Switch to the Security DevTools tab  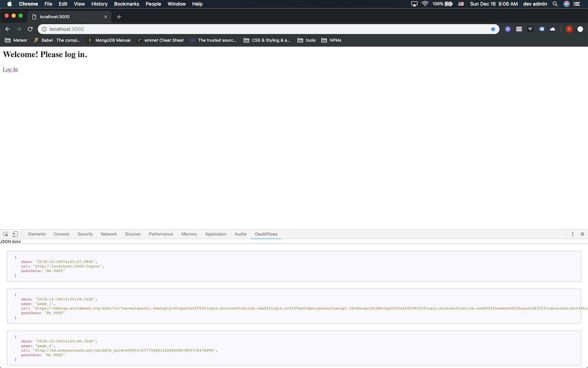pyautogui.click(x=85, y=234)
